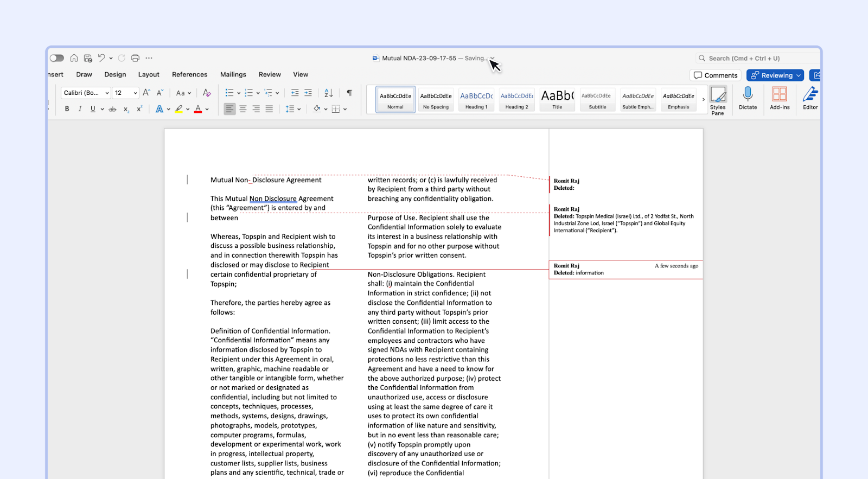Insert a multilevel list
Screen dimensions: 868x479
pos(269,93)
